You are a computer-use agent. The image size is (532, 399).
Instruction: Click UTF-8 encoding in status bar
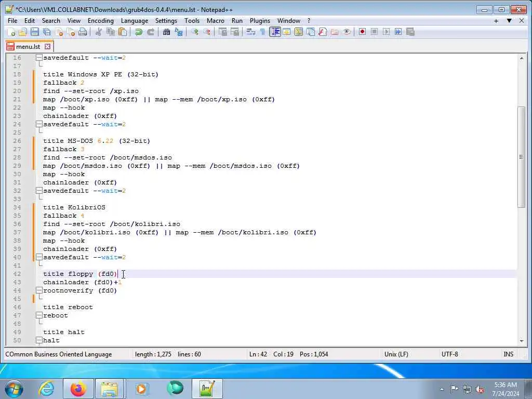(x=449, y=354)
